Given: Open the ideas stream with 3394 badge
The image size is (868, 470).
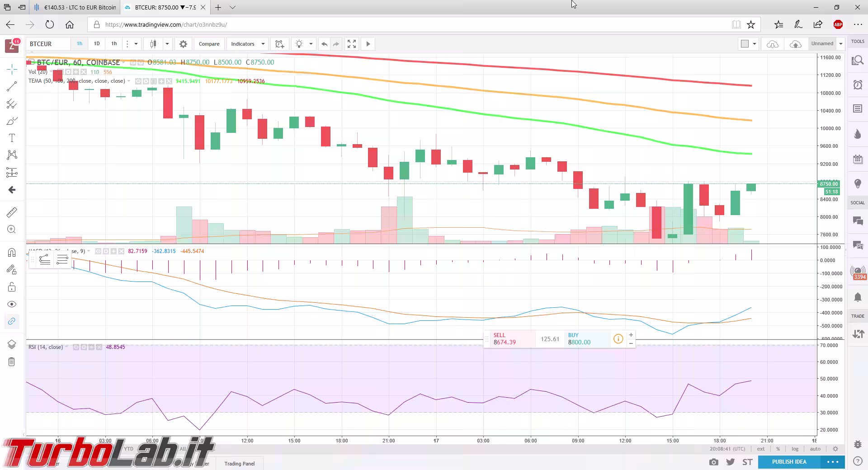Looking at the screenshot, I should [858, 273].
